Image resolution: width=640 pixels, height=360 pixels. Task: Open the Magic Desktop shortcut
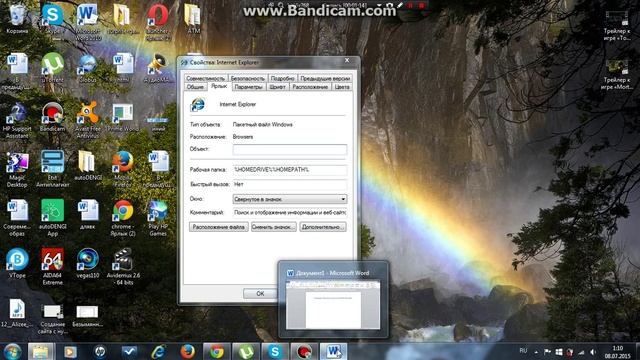[x=17, y=169]
